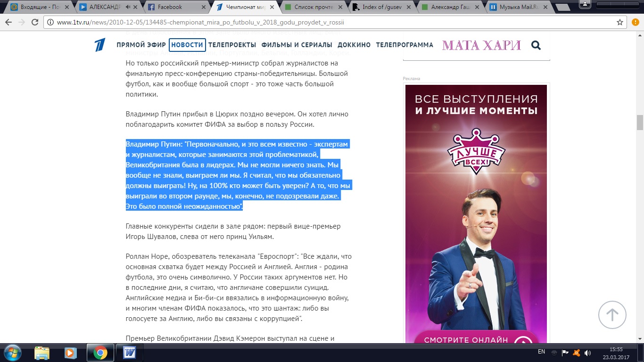
Task: Open the Windows Start menu
Action: [12, 353]
